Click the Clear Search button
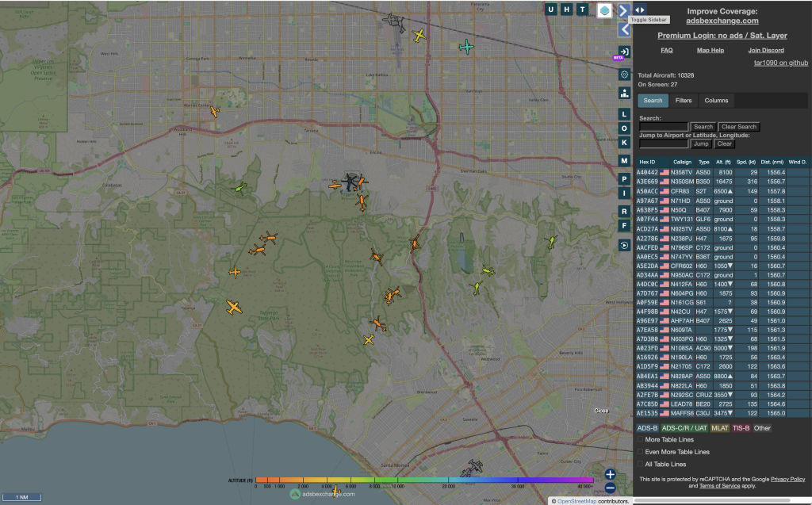 tap(739, 127)
